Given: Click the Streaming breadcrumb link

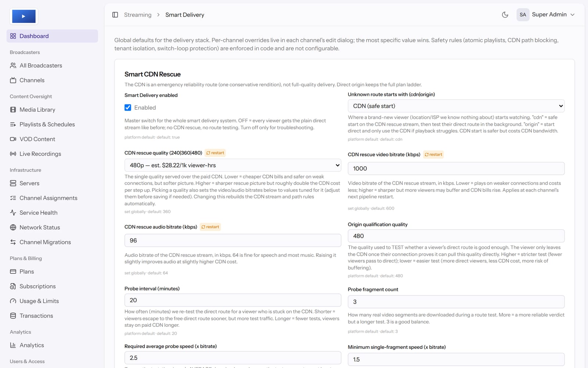Looking at the screenshot, I should pos(138,15).
